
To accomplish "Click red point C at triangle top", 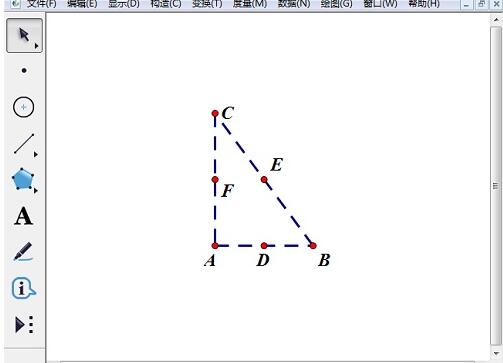I will pyautogui.click(x=215, y=114).
